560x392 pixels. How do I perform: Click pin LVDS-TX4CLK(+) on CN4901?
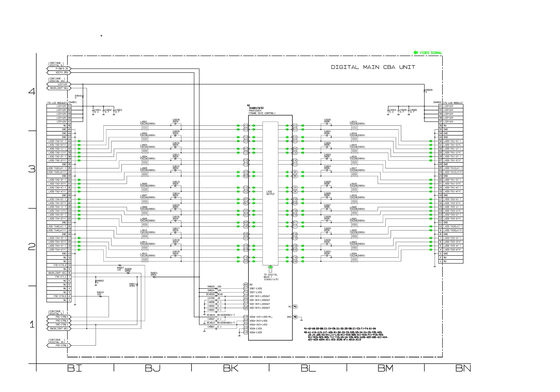(59, 230)
